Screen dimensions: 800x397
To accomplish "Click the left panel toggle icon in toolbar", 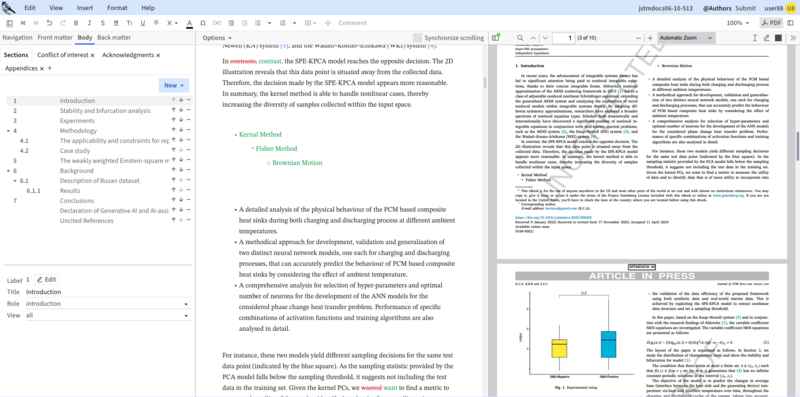I will coord(9,23).
